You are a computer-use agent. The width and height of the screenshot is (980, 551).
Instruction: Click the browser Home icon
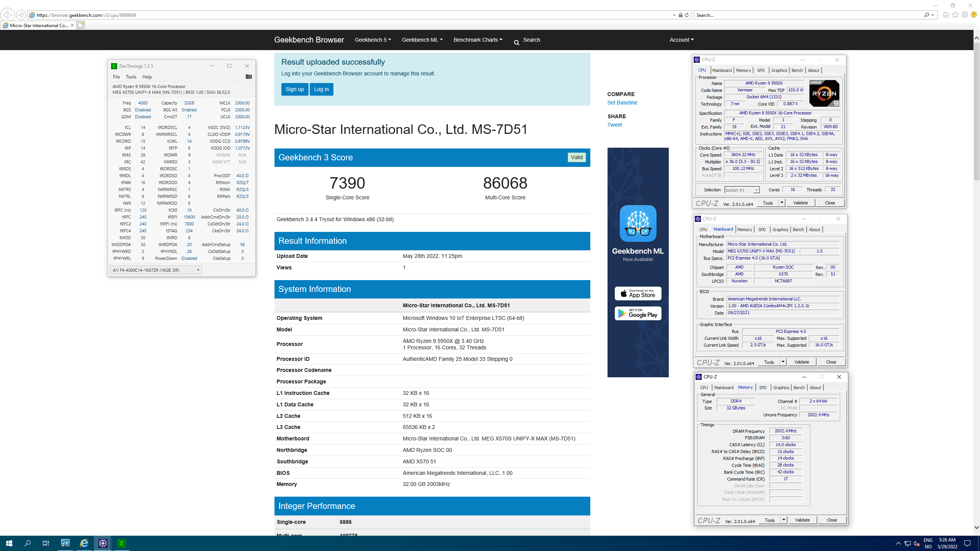click(946, 15)
